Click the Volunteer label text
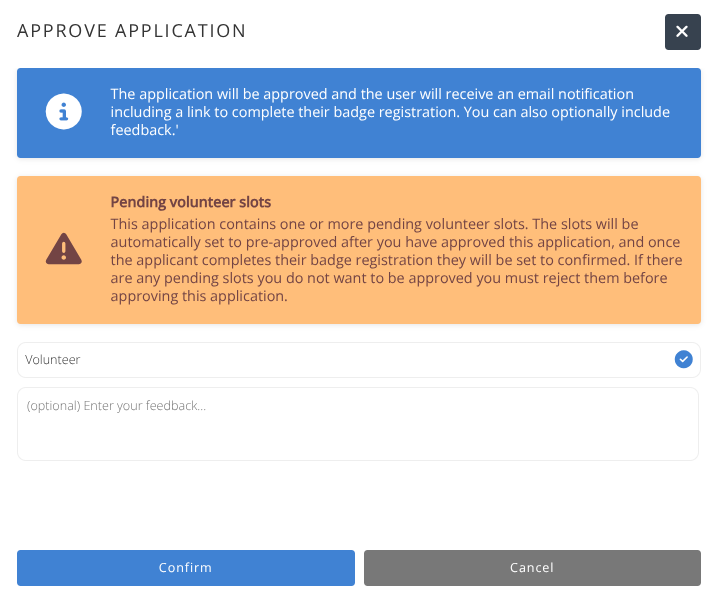Image resolution: width=719 pixels, height=598 pixels. [x=52, y=360]
